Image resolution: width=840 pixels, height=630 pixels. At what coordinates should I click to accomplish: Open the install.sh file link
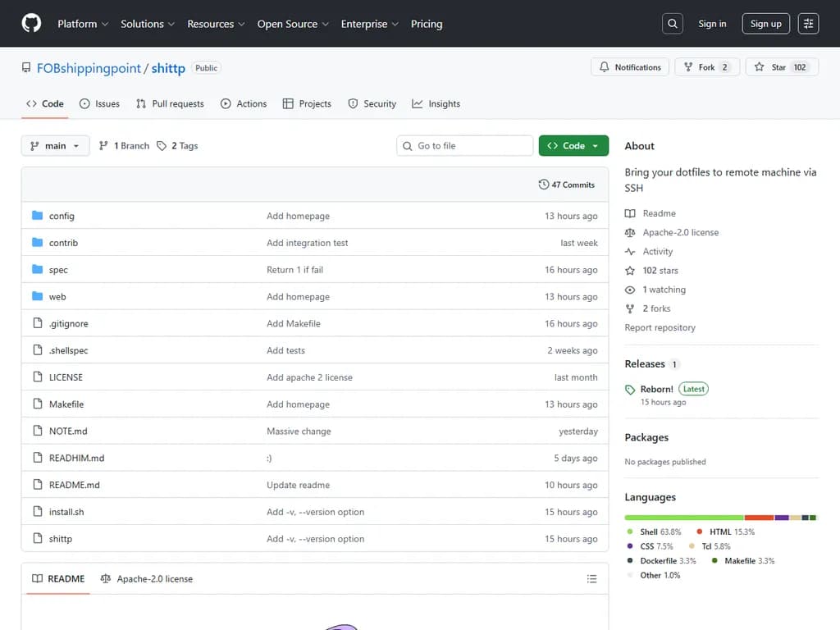click(66, 512)
